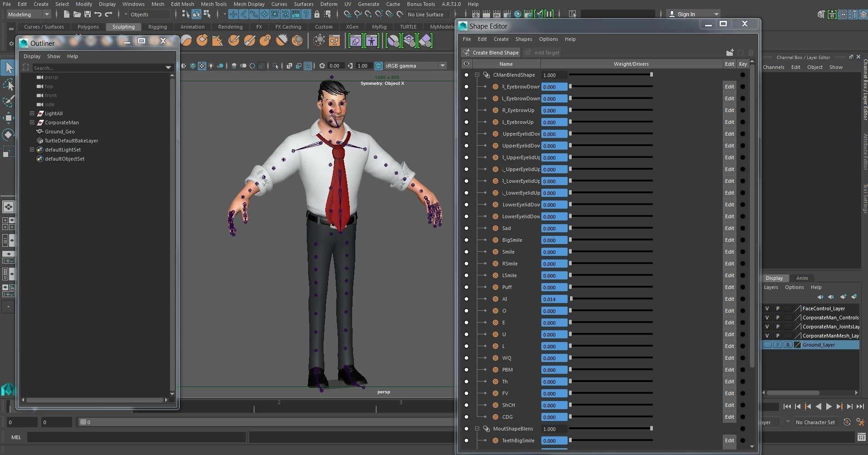This screenshot has height=455, width=868.
Task: Click the Sign In button
Action: (x=693, y=14)
